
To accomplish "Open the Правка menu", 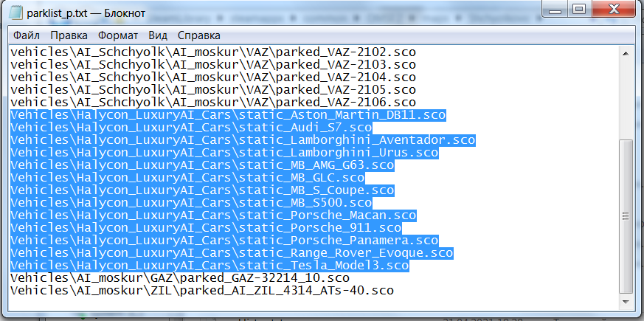I will pos(69,35).
